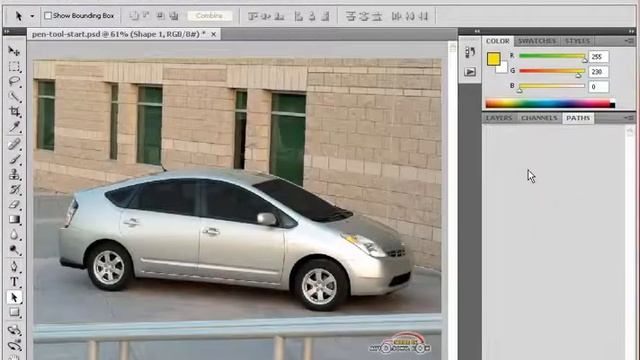This screenshot has width=640, height=360.
Task: Select the Path Selection tool in toolbox
Action: click(x=14, y=297)
